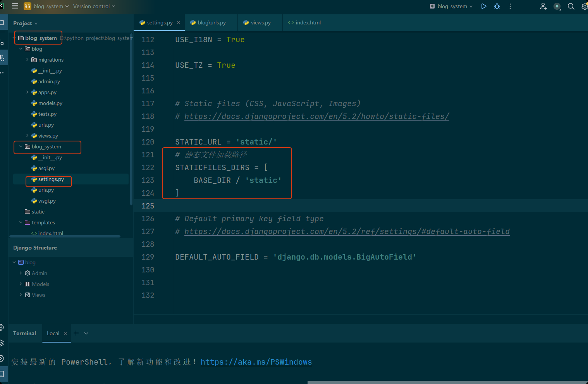The height and width of the screenshot is (384, 588).
Task: Add a new terminal tab
Action: (76, 333)
